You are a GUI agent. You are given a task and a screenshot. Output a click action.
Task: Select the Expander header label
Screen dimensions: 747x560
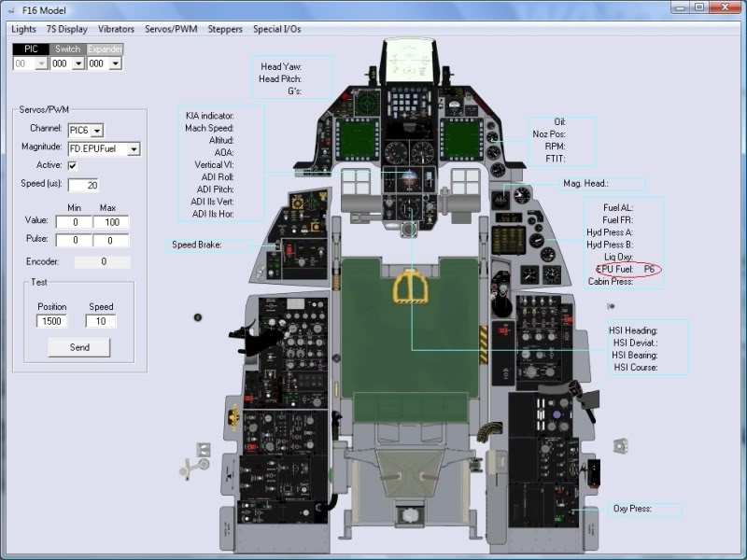click(x=105, y=49)
